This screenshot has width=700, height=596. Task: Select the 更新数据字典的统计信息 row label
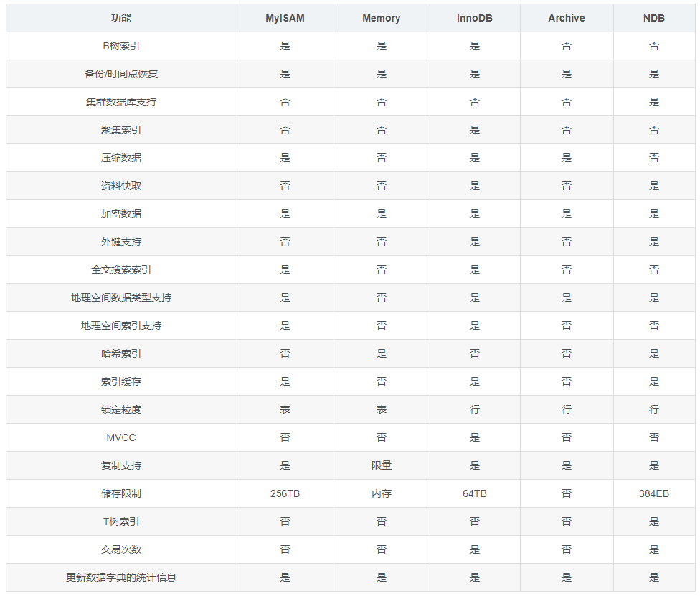[121, 577]
